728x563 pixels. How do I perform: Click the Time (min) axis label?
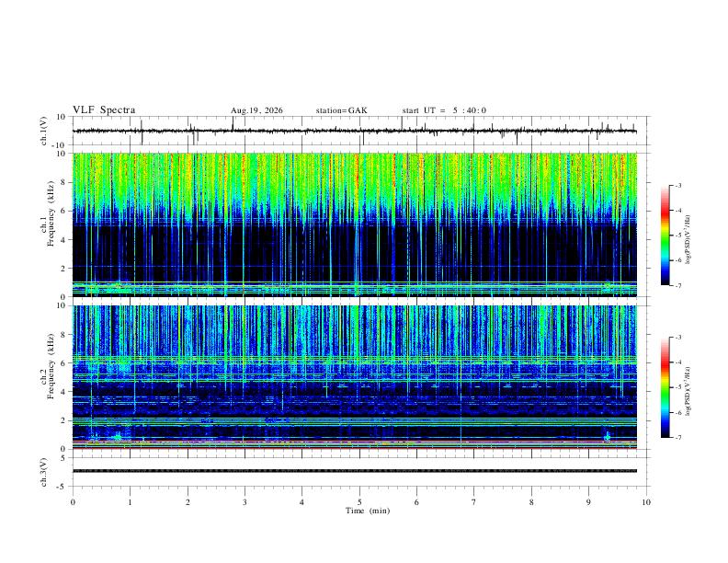[x=368, y=511]
